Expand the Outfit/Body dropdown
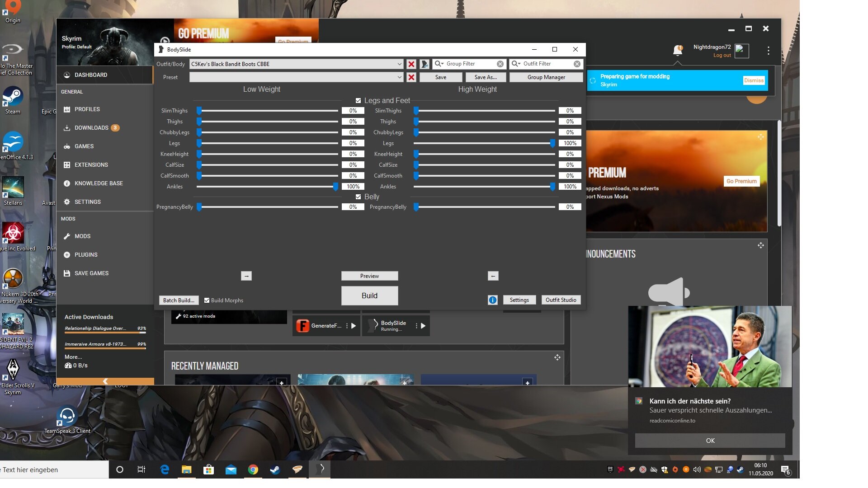 [399, 64]
